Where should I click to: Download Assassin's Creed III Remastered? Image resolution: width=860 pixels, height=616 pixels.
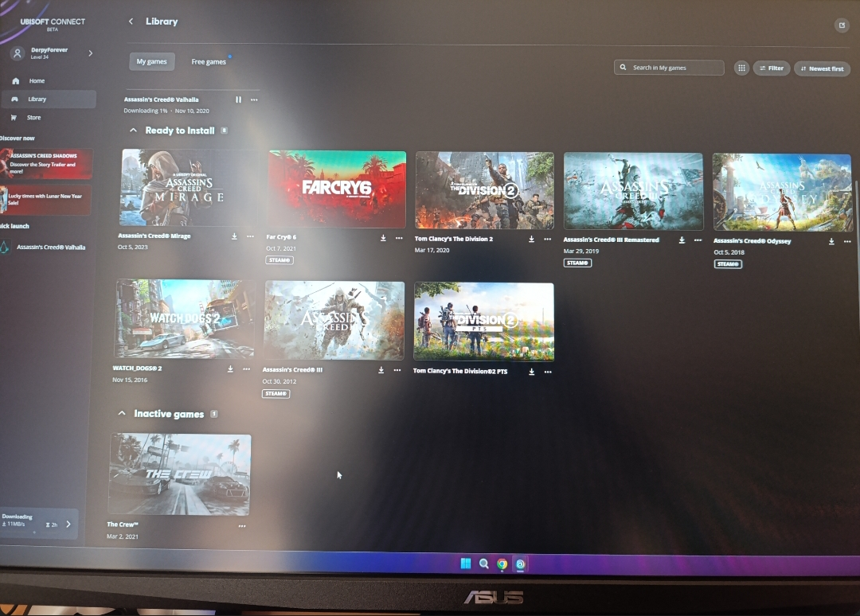click(x=682, y=240)
